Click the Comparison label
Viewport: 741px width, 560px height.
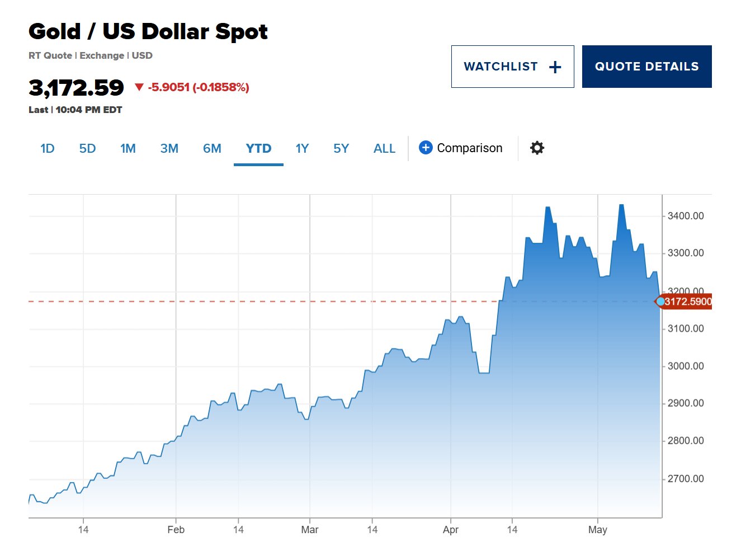[x=470, y=148]
